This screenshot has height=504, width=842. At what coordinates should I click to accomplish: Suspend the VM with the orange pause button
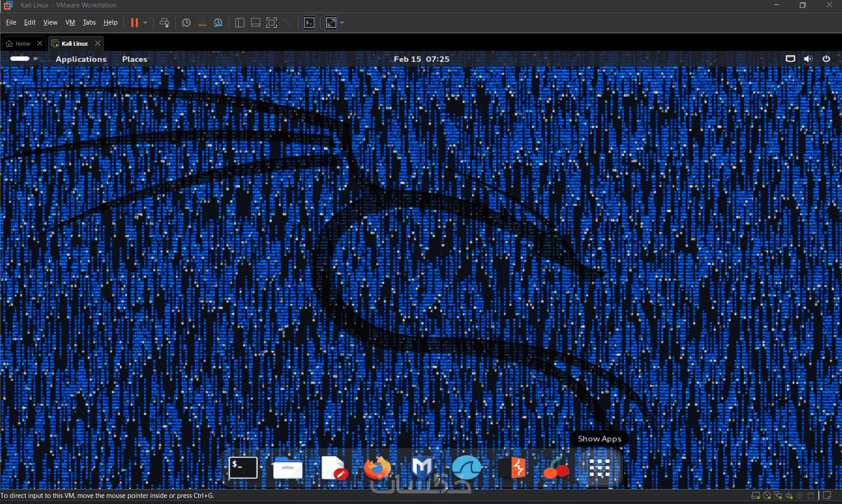coord(134,23)
